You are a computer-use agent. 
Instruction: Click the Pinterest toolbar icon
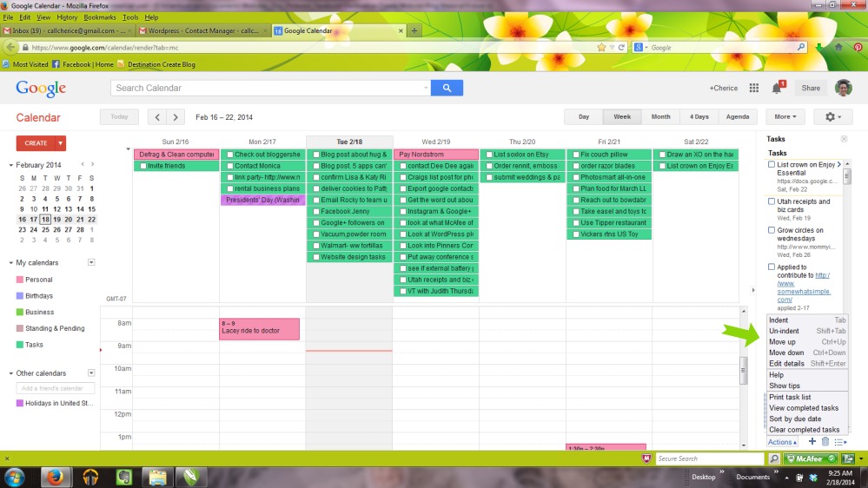point(858,48)
